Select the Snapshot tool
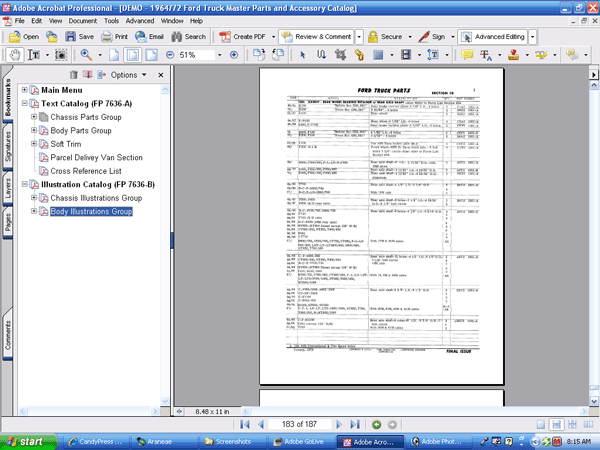This screenshot has height=450, width=600. pos(61,55)
